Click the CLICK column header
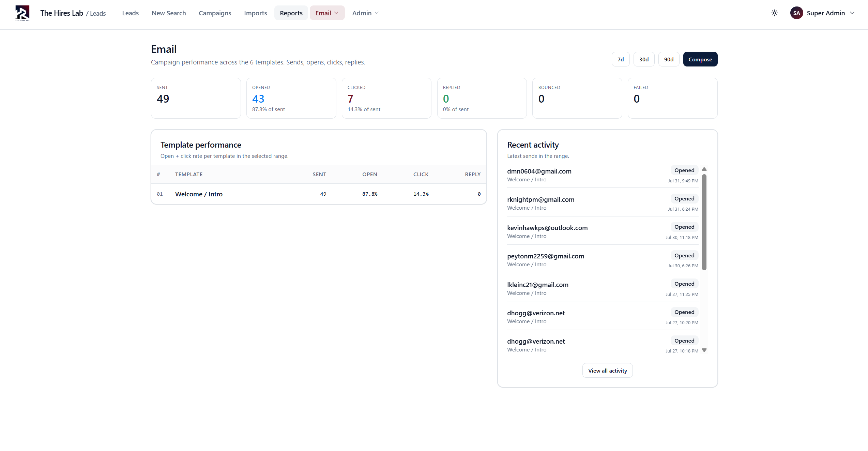 click(x=421, y=174)
